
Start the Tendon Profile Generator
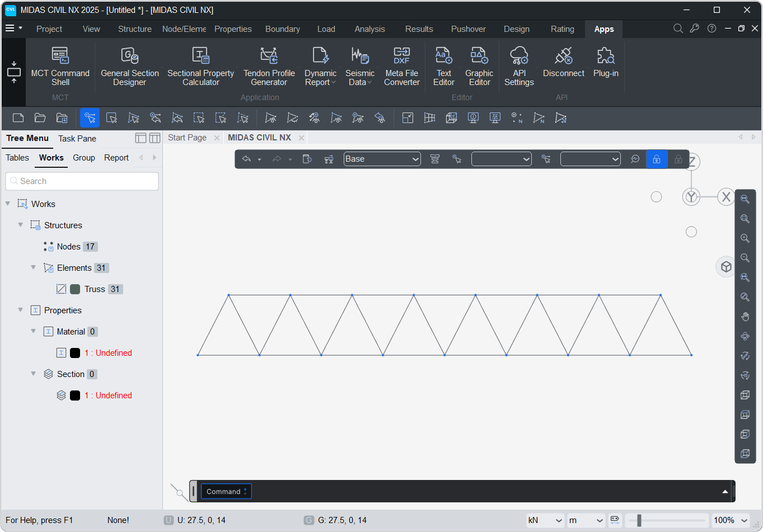(x=269, y=66)
